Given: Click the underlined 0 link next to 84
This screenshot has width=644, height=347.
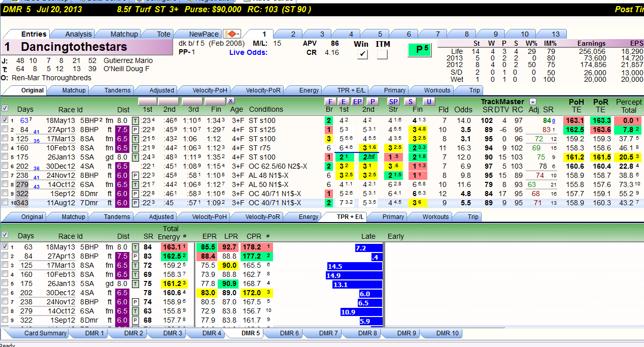Looking at the screenshot, I should [553, 121].
